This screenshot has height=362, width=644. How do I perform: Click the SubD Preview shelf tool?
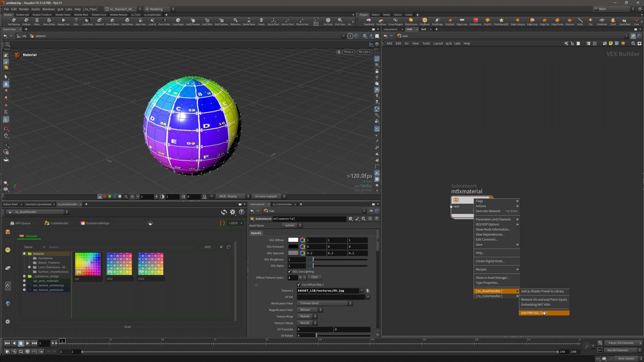[x=193, y=21]
